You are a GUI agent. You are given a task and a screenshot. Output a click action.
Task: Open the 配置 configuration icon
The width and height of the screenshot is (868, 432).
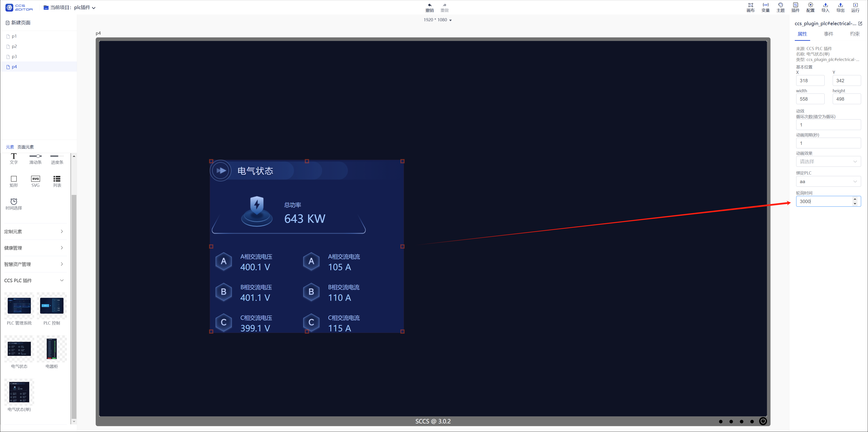click(x=810, y=5)
